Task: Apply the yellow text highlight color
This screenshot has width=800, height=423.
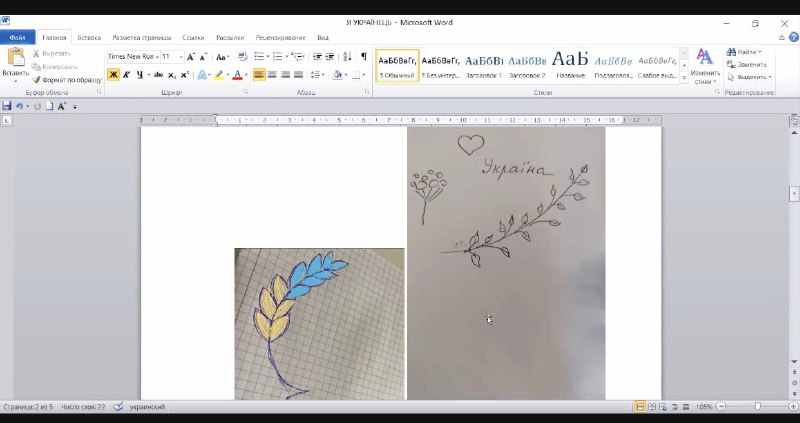Action: 219,75
